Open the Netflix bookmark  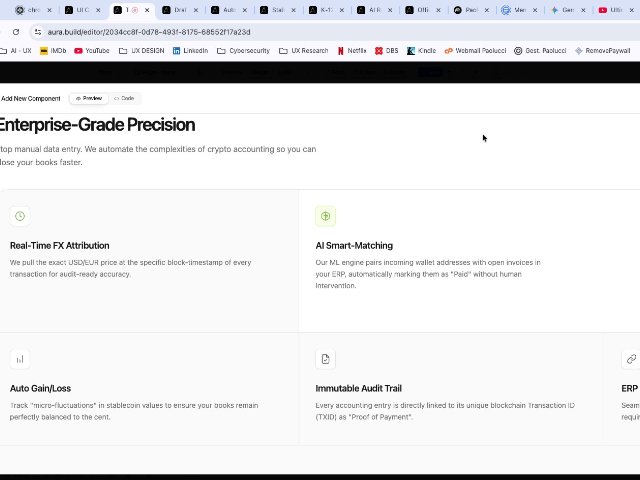351,50
